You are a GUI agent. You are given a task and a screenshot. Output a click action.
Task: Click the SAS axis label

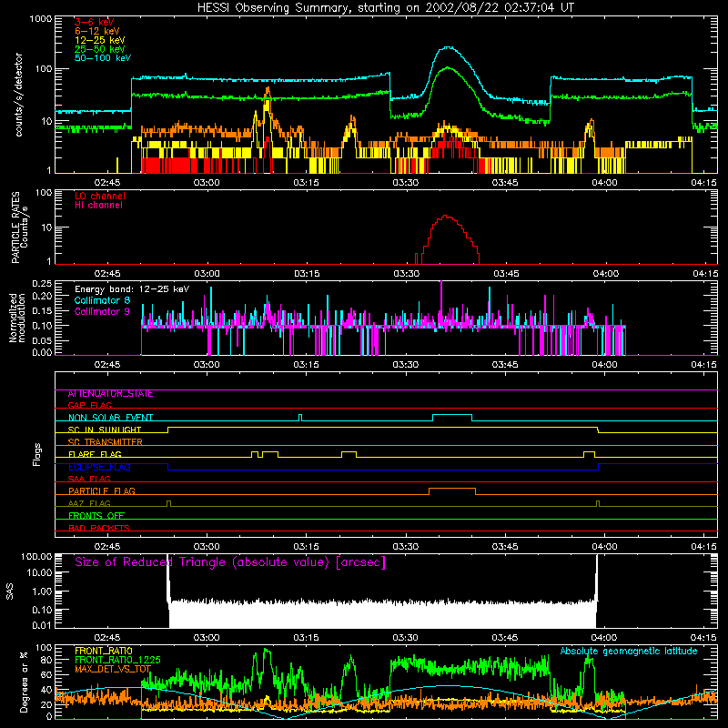9,591
